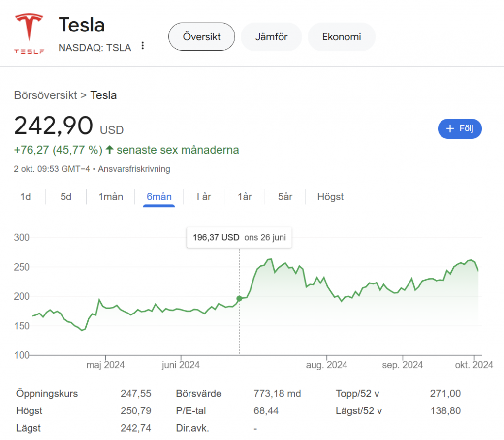Click the Tesla logo icon

(29, 33)
